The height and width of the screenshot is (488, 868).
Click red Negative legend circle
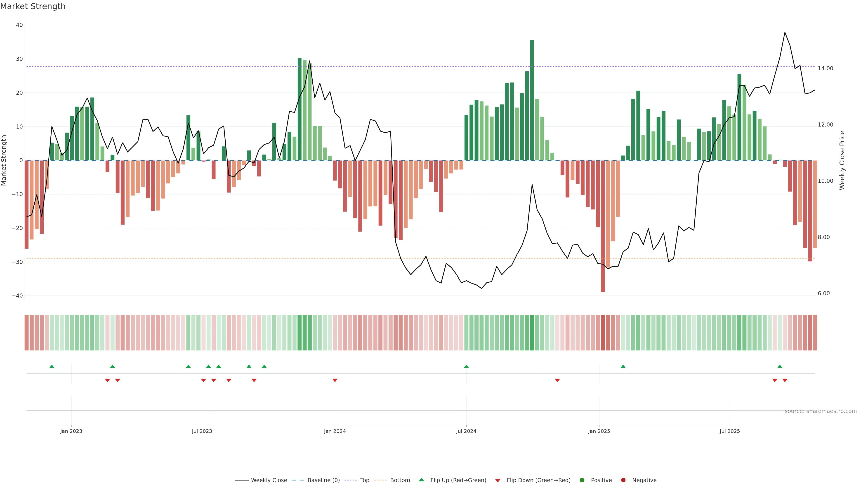coord(623,480)
